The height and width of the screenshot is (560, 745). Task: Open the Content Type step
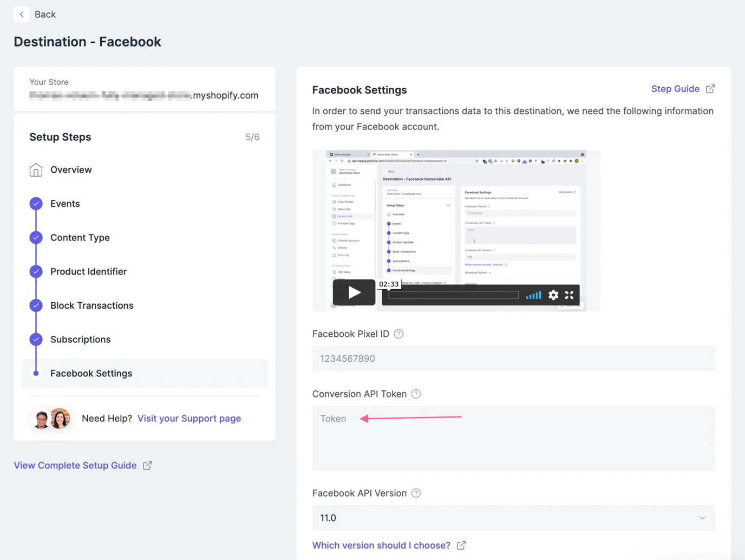pyautogui.click(x=80, y=238)
